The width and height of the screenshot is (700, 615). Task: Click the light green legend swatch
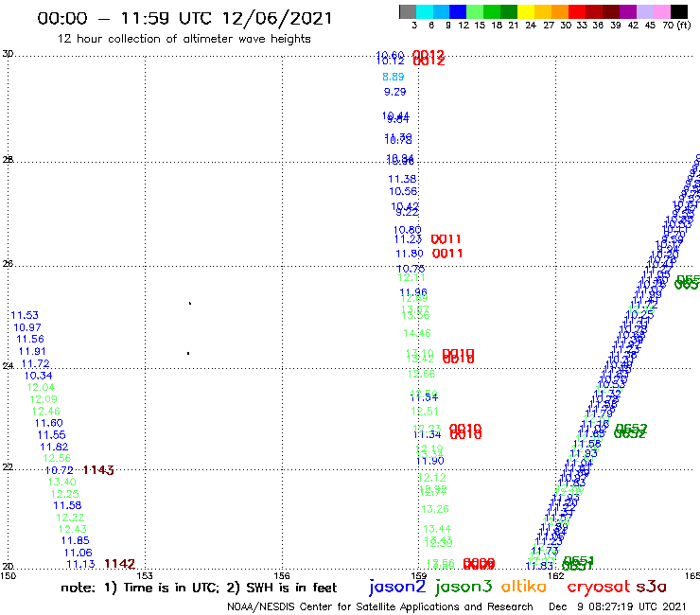[475, 11]
